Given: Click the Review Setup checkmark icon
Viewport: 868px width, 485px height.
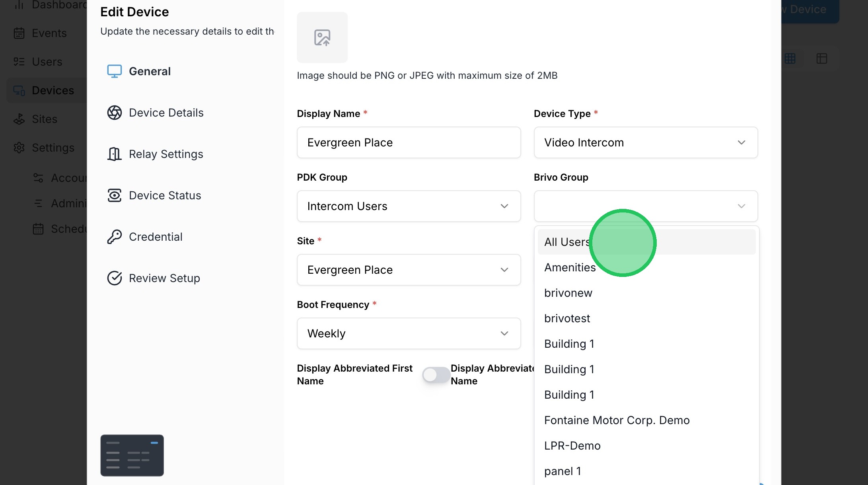Looking at the screenshot, I should (x=114, y=278).
